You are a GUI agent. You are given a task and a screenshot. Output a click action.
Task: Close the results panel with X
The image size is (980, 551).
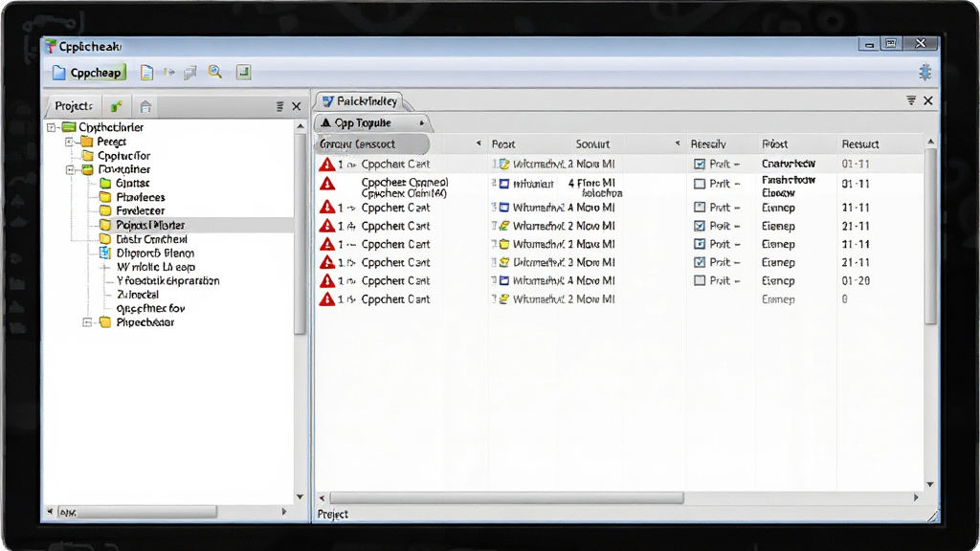[x=928, y=100]
